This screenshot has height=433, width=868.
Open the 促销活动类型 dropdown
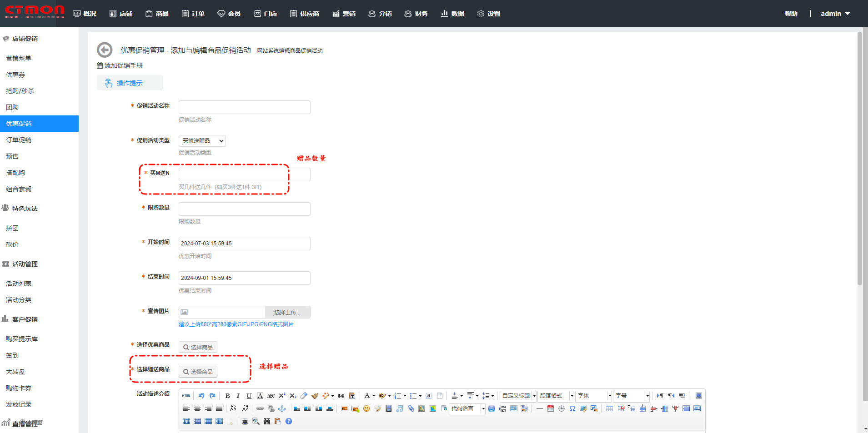pyautogui.click(x=202, y=141)
